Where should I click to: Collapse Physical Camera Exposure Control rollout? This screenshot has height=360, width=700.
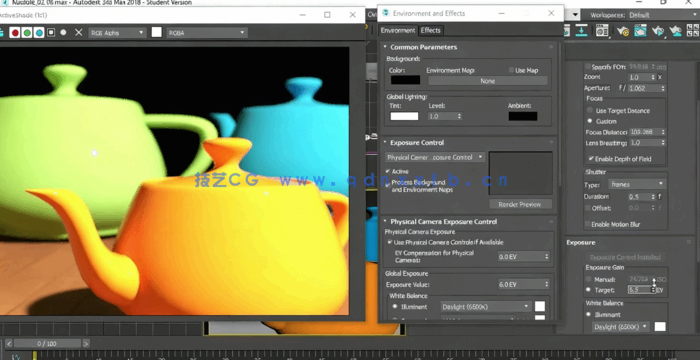click(x=443, y=222)
